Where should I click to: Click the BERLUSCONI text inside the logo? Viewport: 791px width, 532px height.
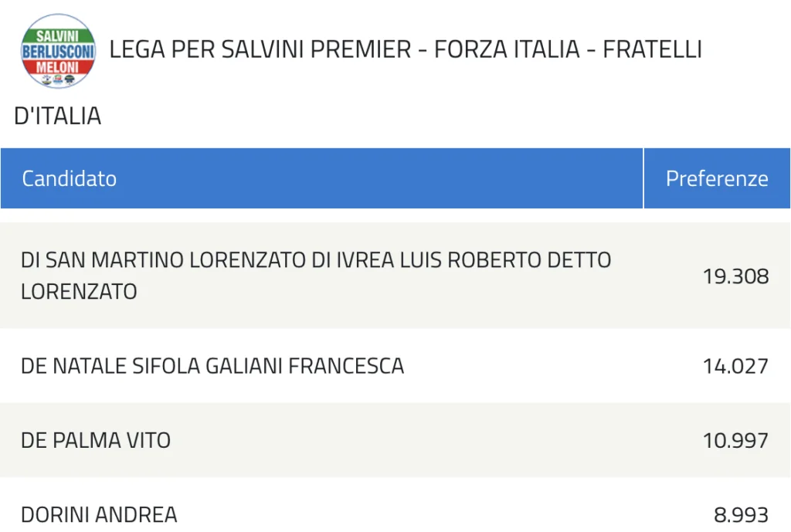(x=59, y=51)
